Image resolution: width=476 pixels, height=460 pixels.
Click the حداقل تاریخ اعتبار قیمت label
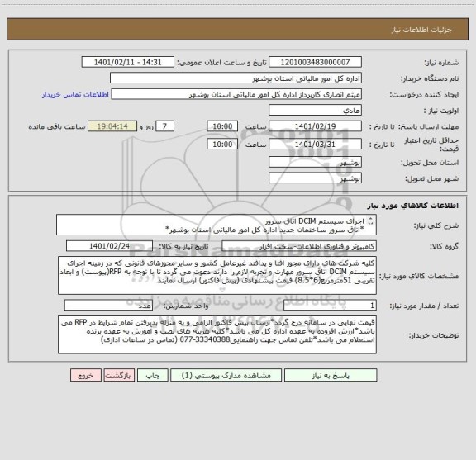click(x=431, y=145)
